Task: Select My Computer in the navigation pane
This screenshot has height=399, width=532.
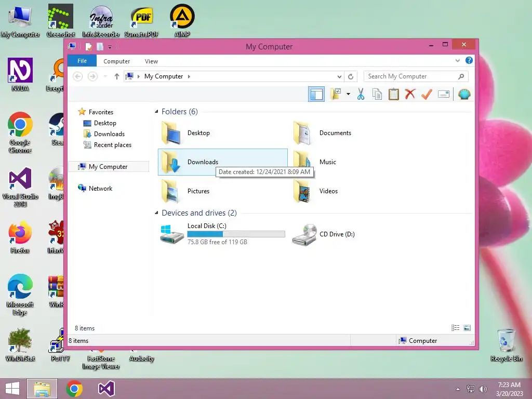Action: coord(109,167)
